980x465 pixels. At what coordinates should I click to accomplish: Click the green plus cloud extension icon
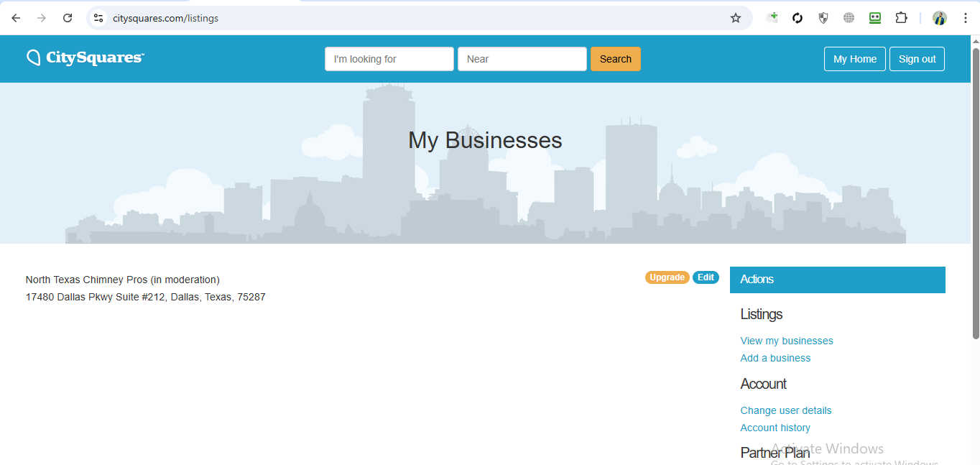pyautogui.click(x=772, y=18)
